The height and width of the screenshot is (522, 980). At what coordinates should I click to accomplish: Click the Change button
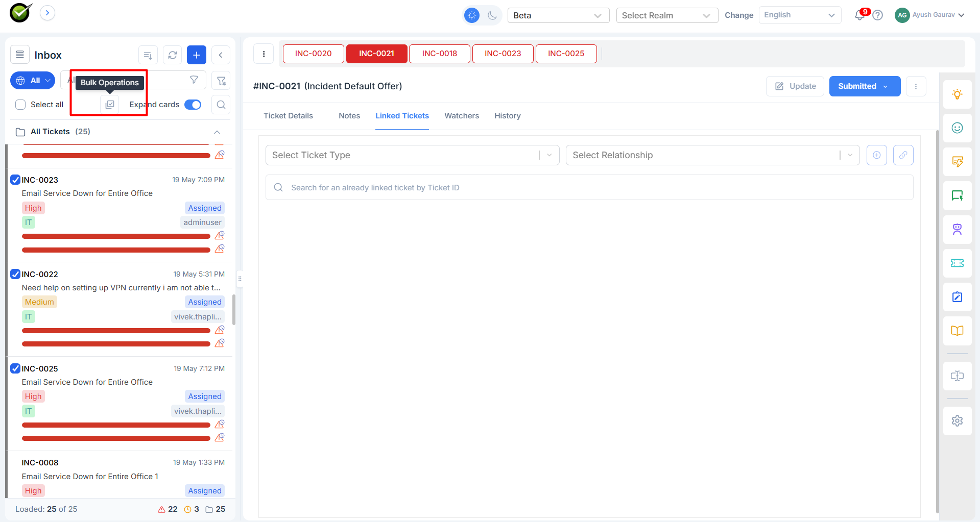pos(738,15)
